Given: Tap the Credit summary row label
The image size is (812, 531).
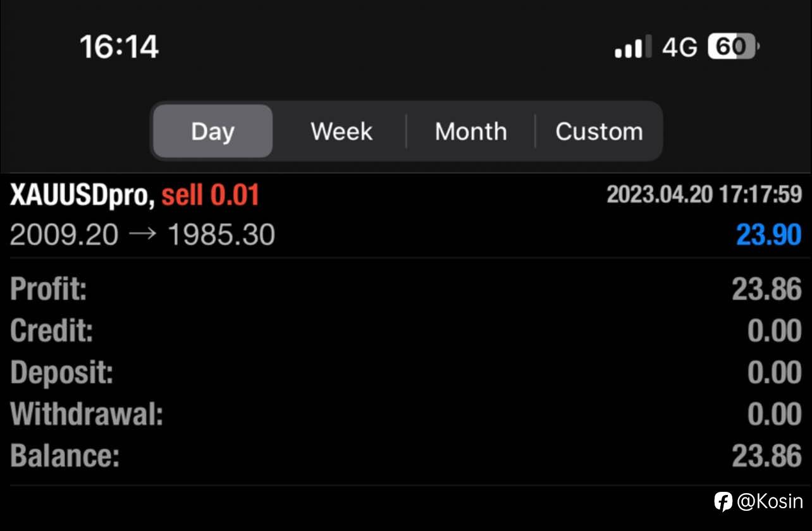Looking at the screenshot, I should [x=52, y=331].
